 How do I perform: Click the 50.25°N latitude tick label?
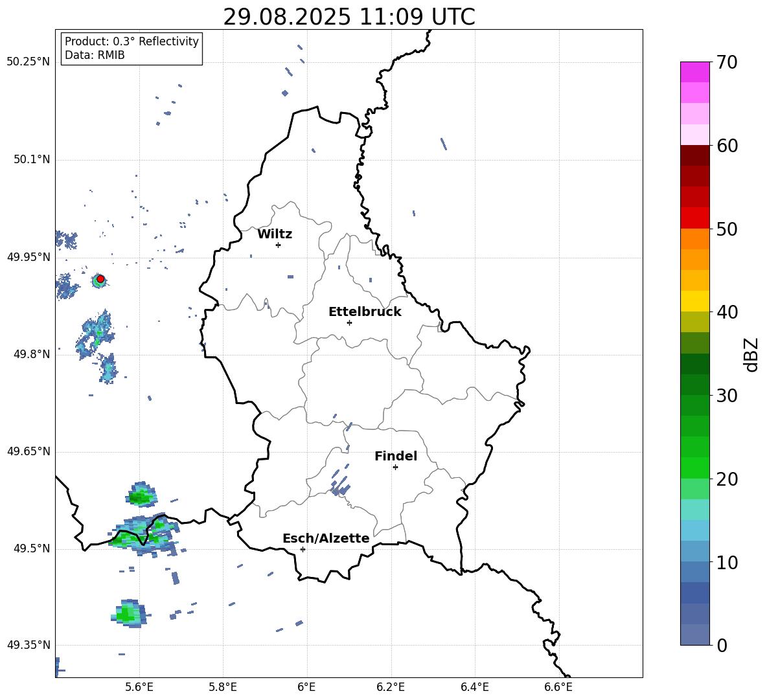point(28,62)
